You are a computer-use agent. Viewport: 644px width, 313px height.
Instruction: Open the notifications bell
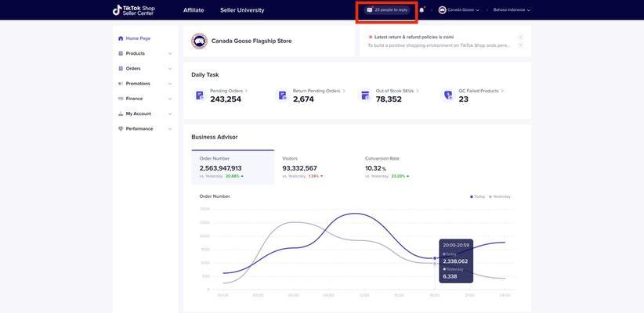click(421, 10)
